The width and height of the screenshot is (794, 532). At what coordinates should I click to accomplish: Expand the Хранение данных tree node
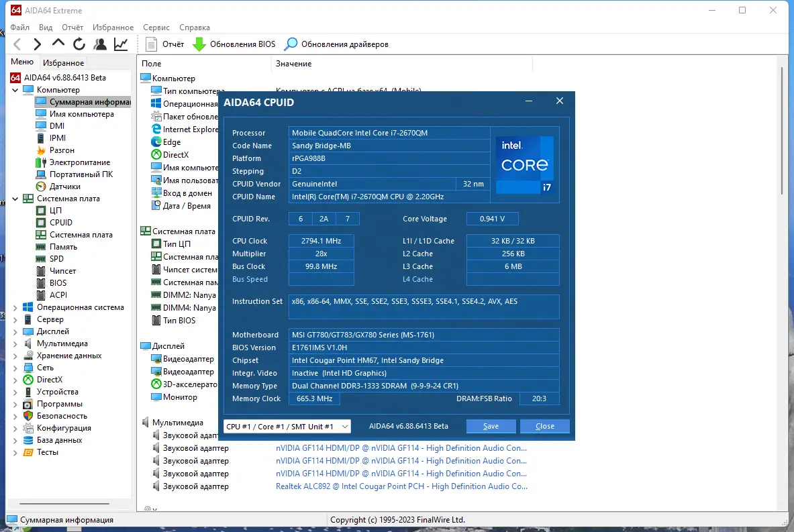(x=15, y=356)
